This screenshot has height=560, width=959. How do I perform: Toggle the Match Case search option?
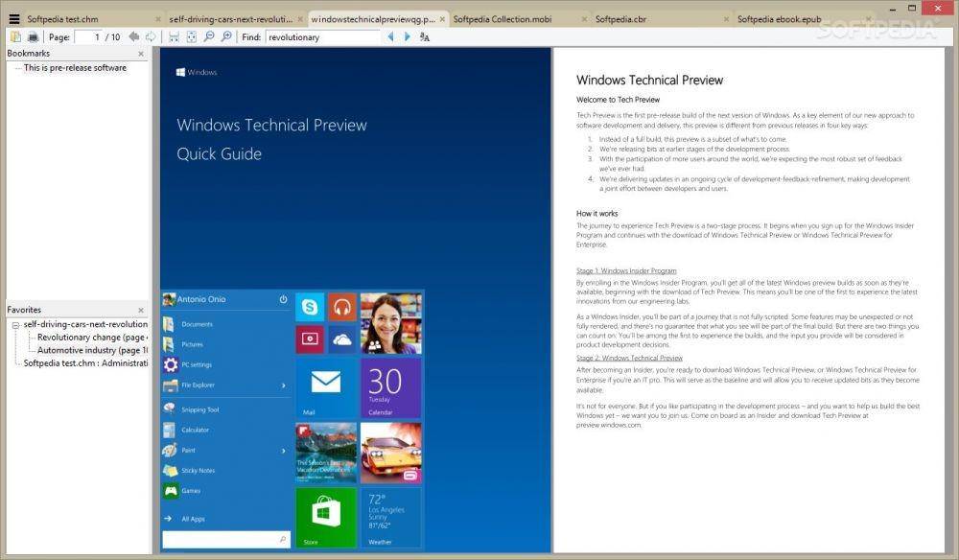425,36
